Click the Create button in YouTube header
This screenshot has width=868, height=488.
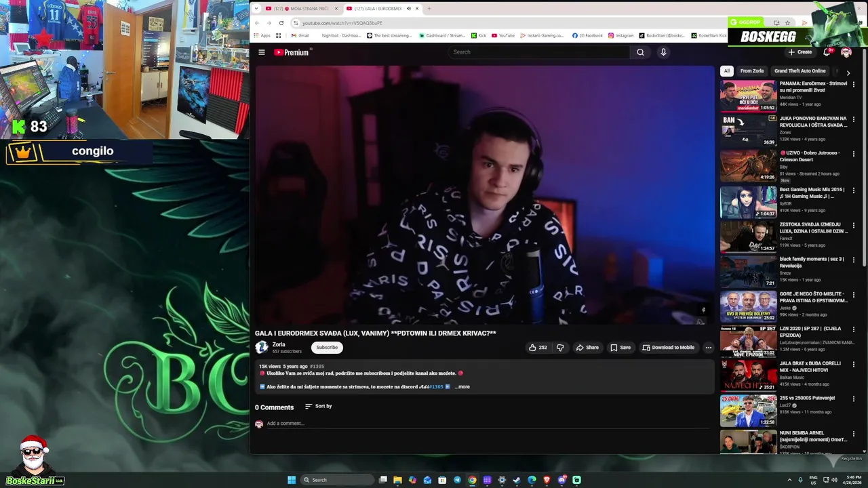pyautogui.click(x=800, y=52)
